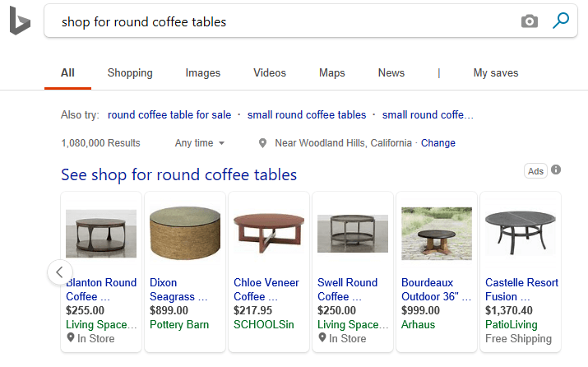Open My saves
The height and width of the screenshot is (367, 588).
[x=496, y=72]
